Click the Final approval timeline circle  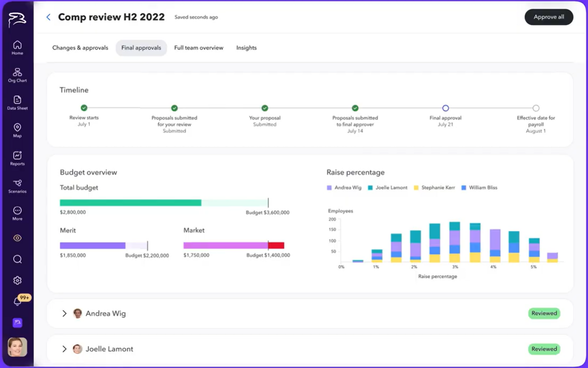click(446, 108)
